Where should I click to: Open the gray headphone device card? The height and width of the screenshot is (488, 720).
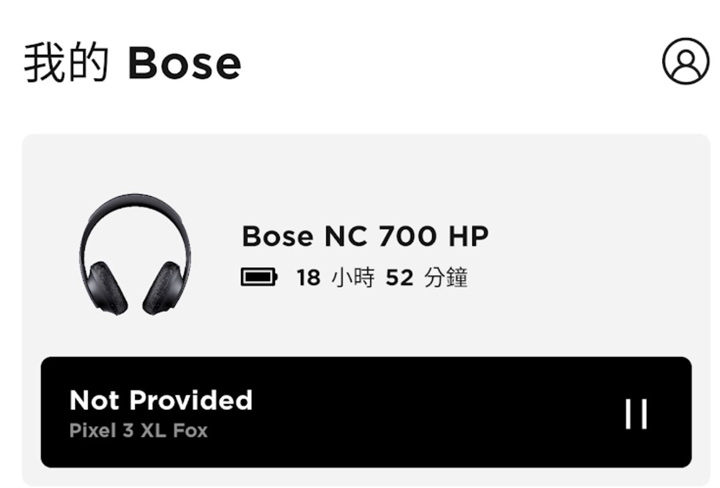pyautogui.click(x=366, y=310)
